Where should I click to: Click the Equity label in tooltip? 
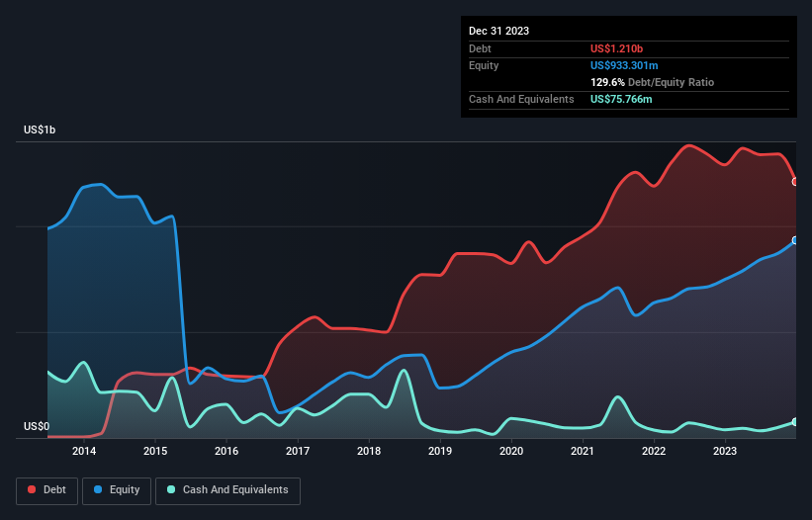pos(484,65)
